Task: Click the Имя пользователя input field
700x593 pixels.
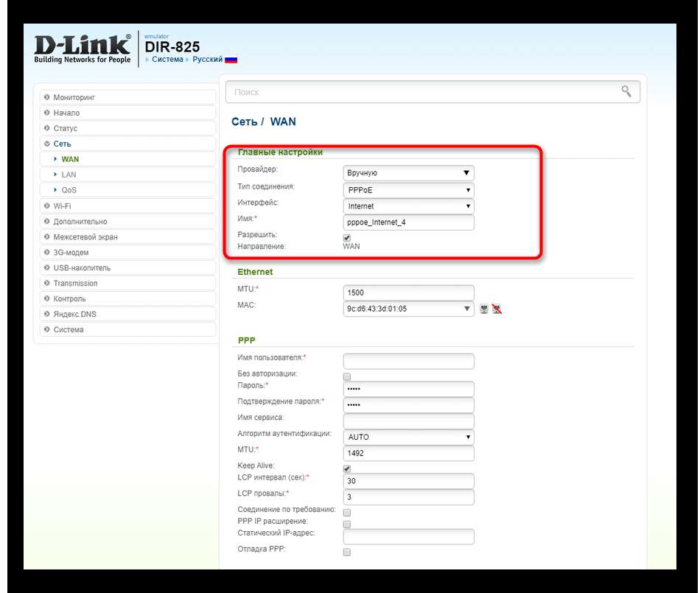Action: [408, 361]
